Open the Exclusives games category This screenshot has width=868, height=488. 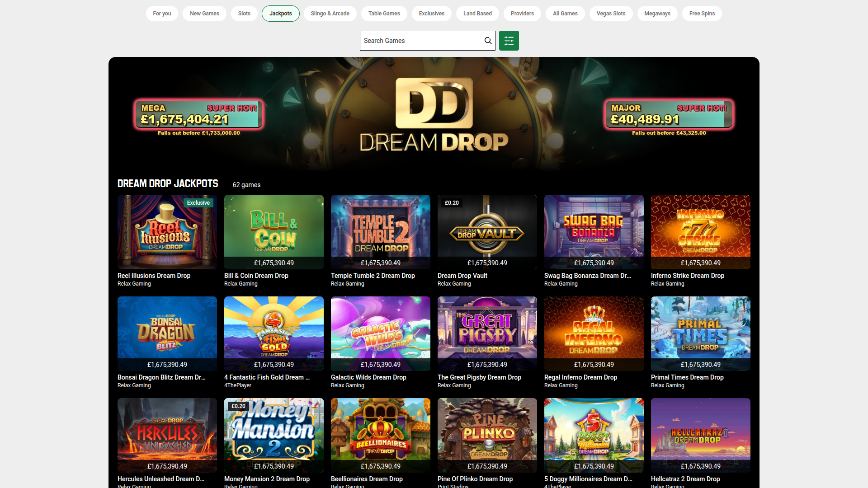(431, 14)
